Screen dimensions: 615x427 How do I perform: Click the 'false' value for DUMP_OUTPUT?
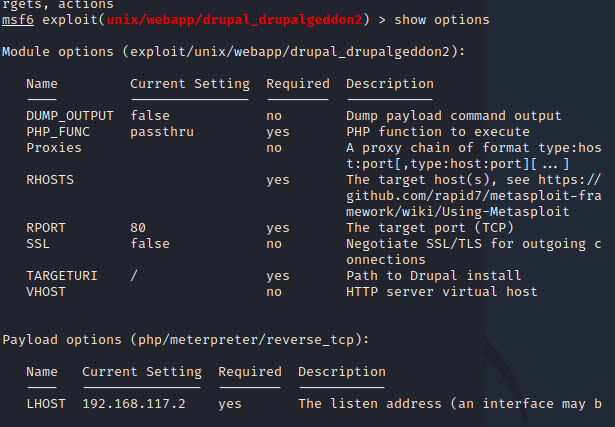click(150, 116)
